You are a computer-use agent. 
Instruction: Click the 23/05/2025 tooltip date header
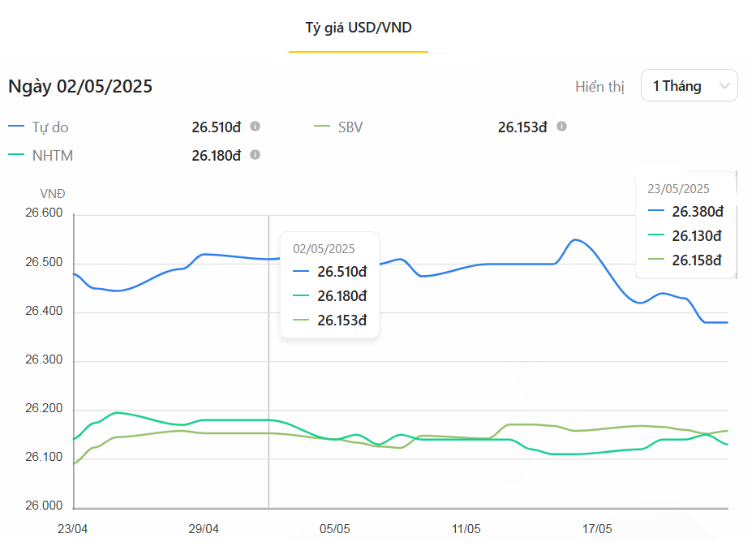pos(678,189)
